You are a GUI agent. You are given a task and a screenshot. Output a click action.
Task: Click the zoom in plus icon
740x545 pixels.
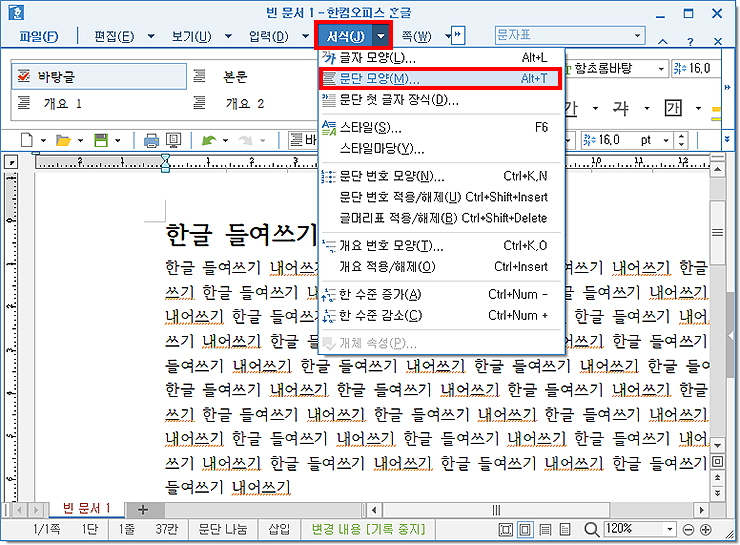(x=706, y=530)
